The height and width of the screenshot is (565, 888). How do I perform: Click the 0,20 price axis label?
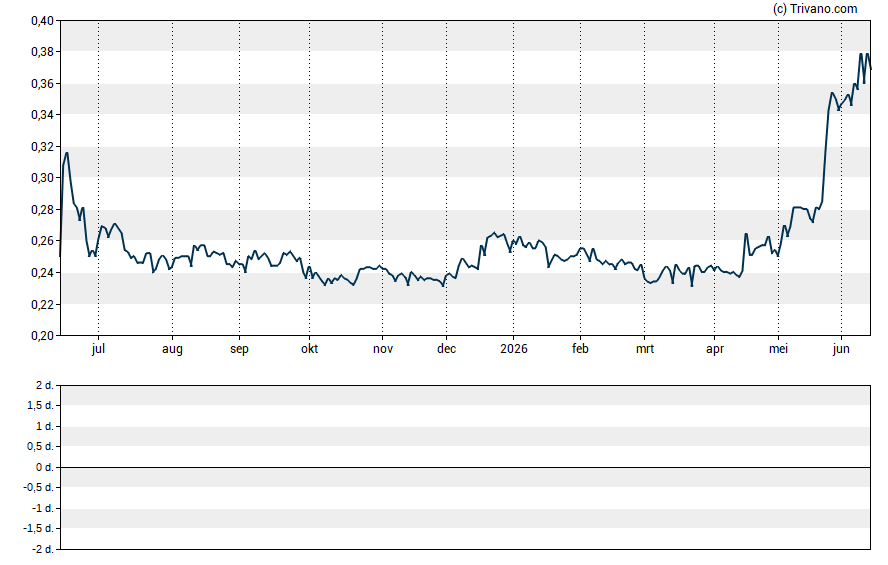click(42, 336)
